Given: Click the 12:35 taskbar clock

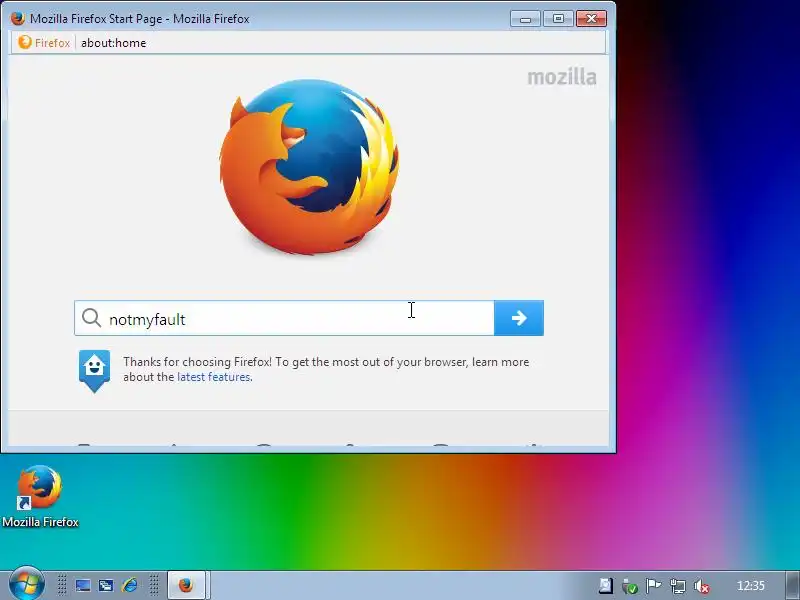Looking at the screenshot, I should click(751, 586).
